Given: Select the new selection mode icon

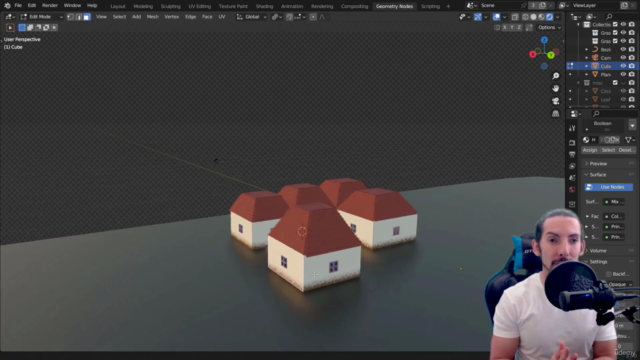Looking at the screenshot, I should tap(22, 28).
